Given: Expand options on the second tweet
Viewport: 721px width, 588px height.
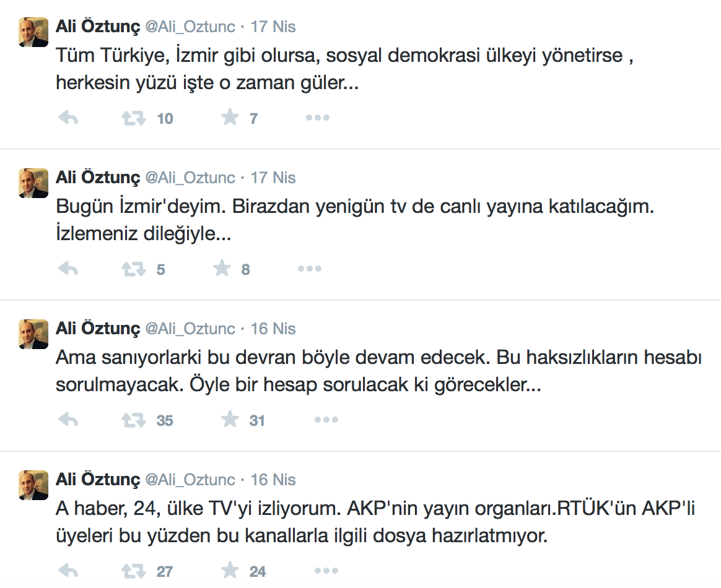Looking at the screenshot, I should 309,268.
